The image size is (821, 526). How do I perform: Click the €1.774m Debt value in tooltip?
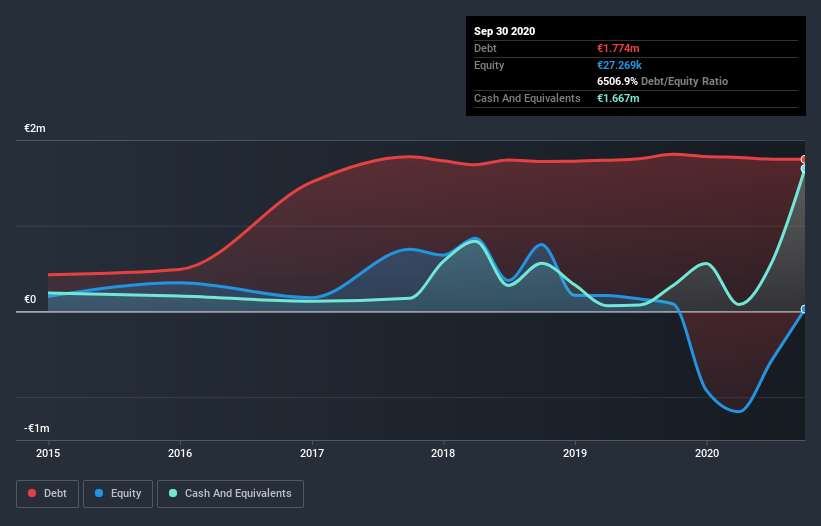coord(618,48)
